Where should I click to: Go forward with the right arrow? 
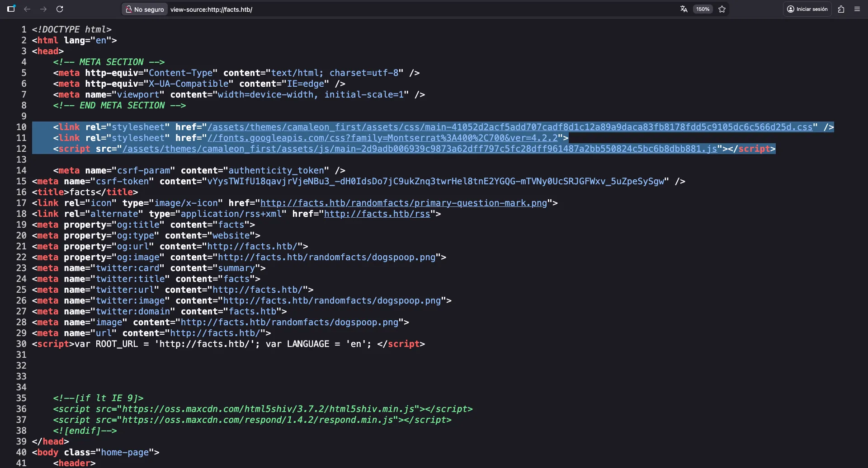coord(43,9)
